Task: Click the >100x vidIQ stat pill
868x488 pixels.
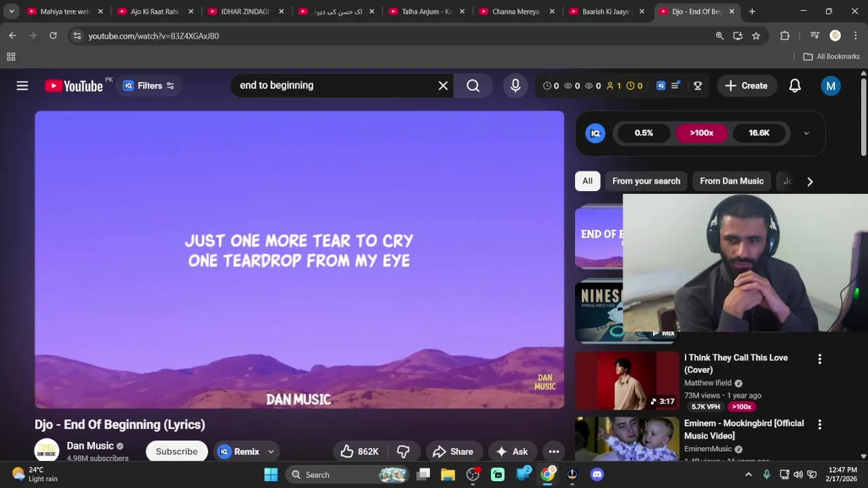Action: [701, 133]
